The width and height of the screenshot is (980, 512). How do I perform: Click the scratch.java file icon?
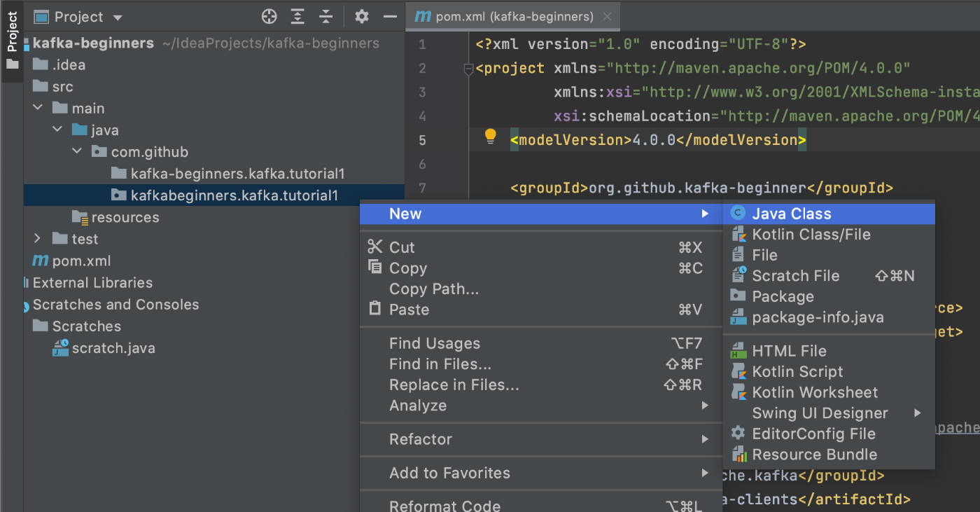tap(60, 348)
